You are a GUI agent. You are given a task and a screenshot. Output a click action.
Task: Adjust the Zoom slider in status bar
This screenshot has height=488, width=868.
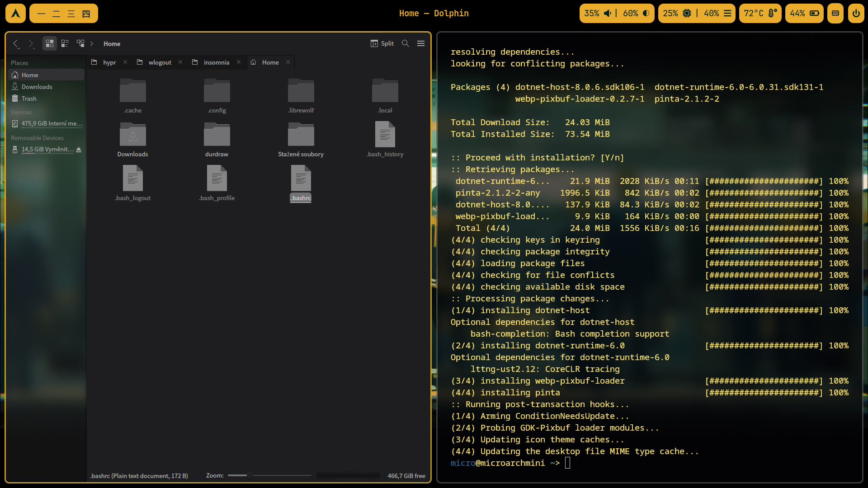click(250, 475)
